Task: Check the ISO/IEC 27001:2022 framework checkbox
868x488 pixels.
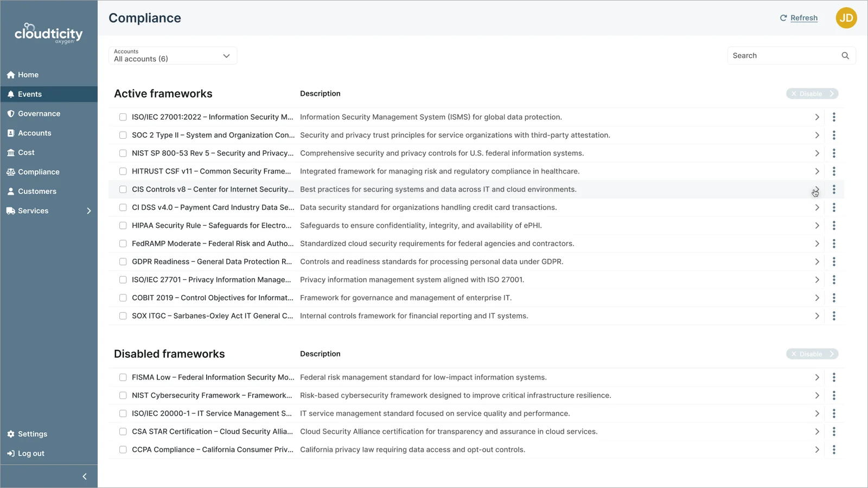Action: click(x=123, y=117)
